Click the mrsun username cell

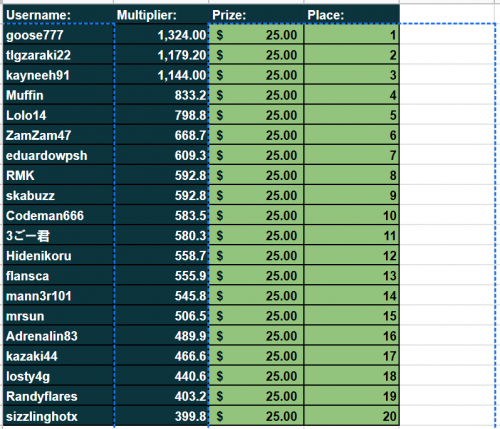(59, 315)
